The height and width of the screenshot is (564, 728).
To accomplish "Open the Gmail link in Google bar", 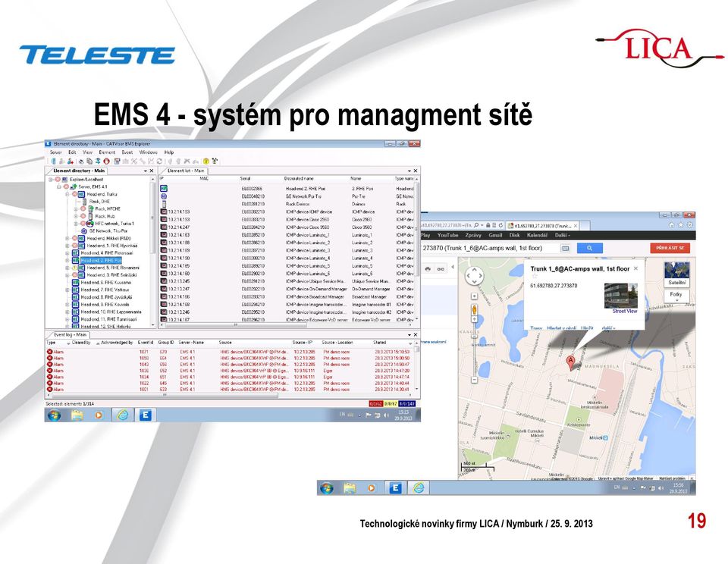I will pos(495,235).
